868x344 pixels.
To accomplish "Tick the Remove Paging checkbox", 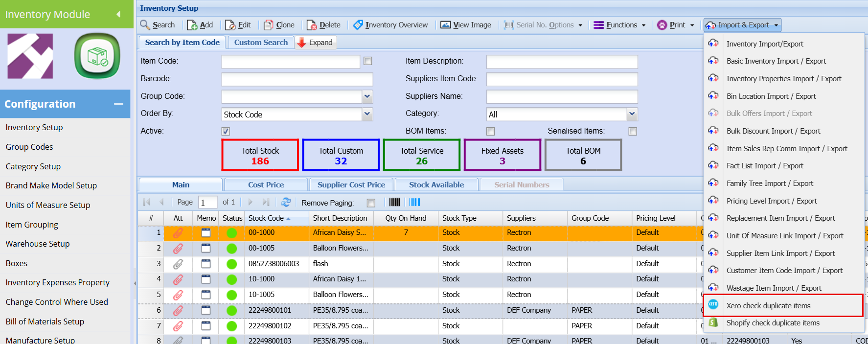I will point(371,203).
